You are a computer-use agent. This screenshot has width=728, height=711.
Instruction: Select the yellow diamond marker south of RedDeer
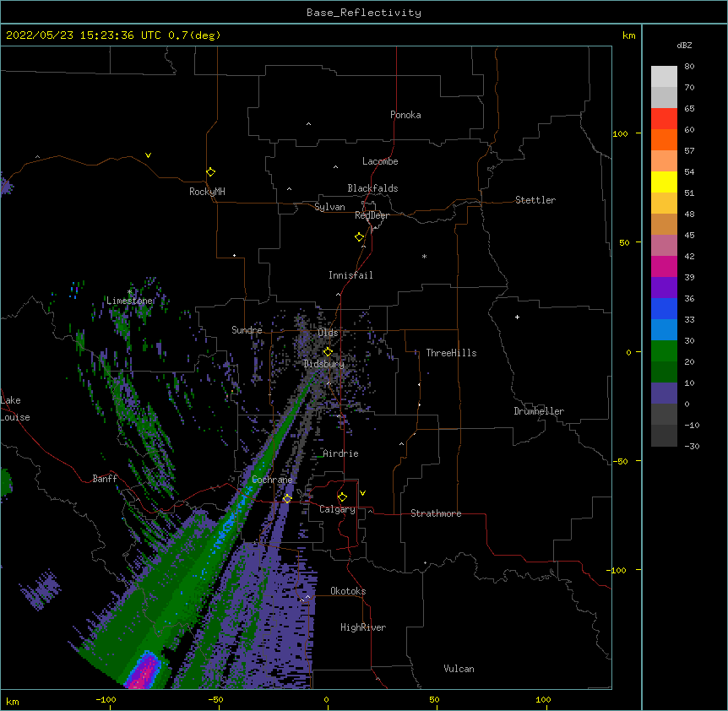tap(359, 237)
